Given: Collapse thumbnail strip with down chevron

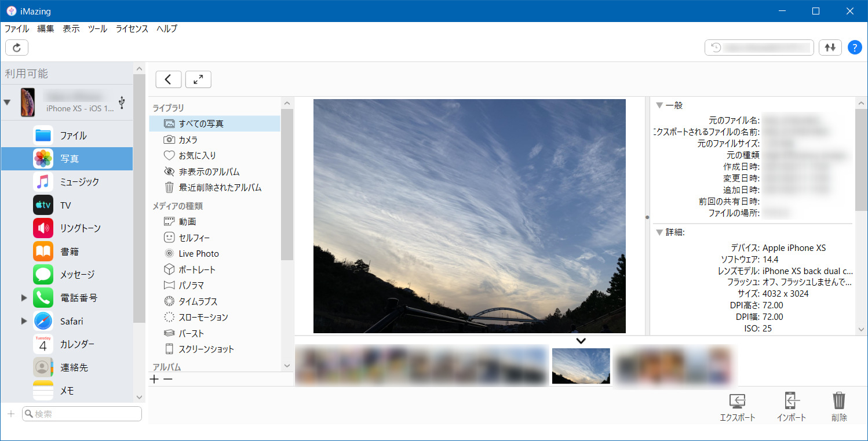Looking at the screenshot, I should coord(581,341).
